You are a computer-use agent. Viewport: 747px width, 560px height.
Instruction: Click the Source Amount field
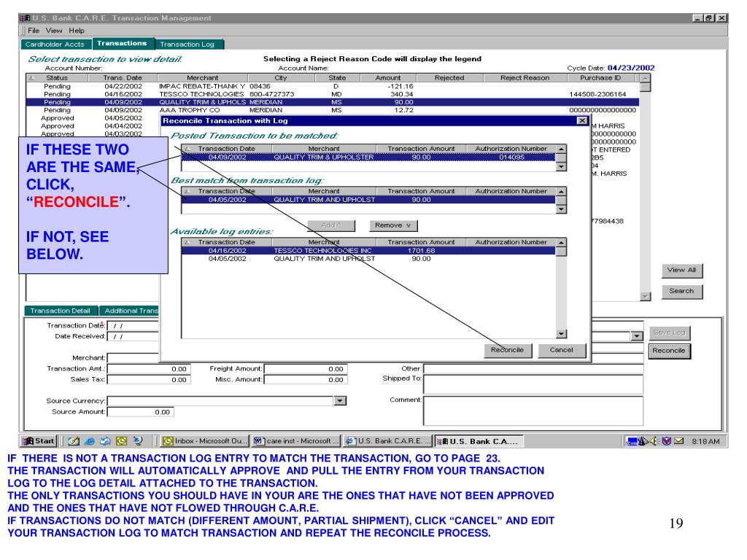click(x=141, y=412)
